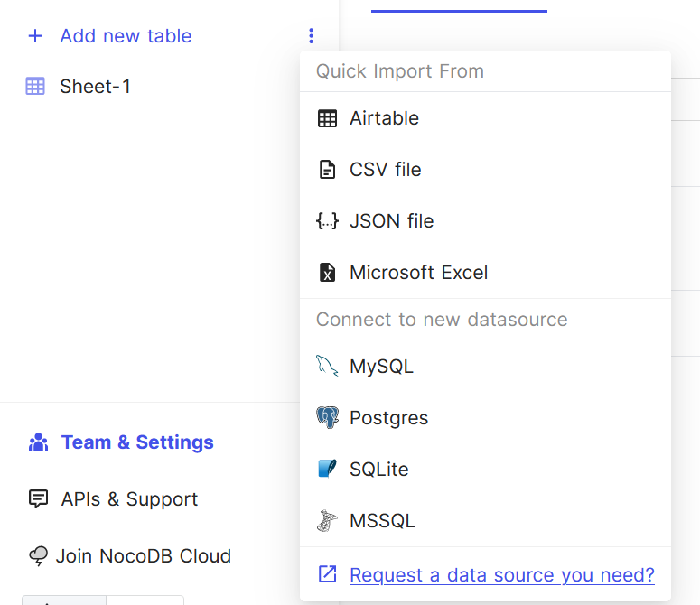Click the MSSQL logo icon
The image size is (700, 605).
click(x=327, y=521)
